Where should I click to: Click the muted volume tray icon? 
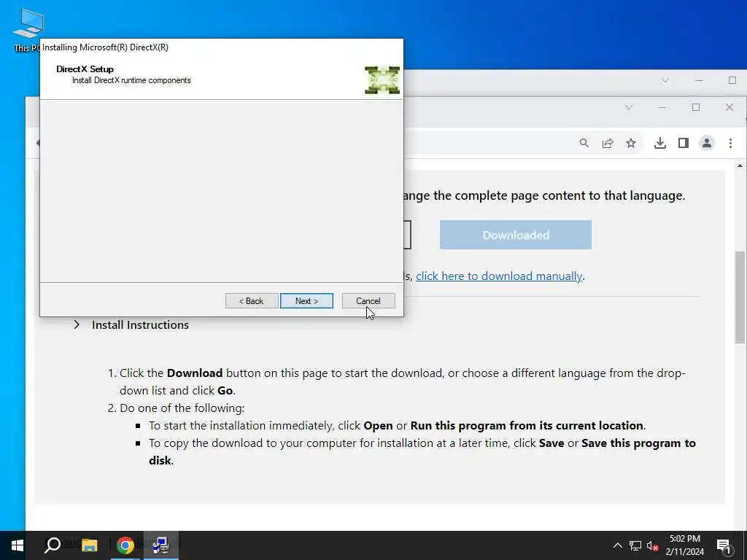[x=653, y=545]
